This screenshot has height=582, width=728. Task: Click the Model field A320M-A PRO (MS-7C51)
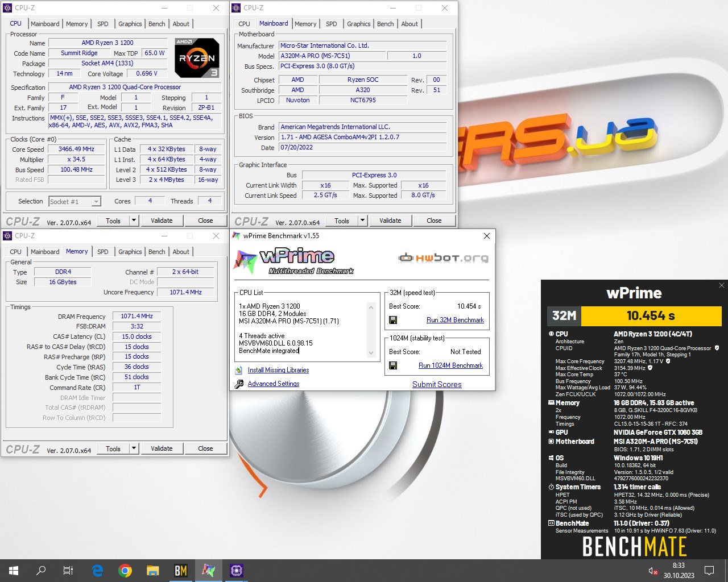pyautogui.click(x=332, y=56)
